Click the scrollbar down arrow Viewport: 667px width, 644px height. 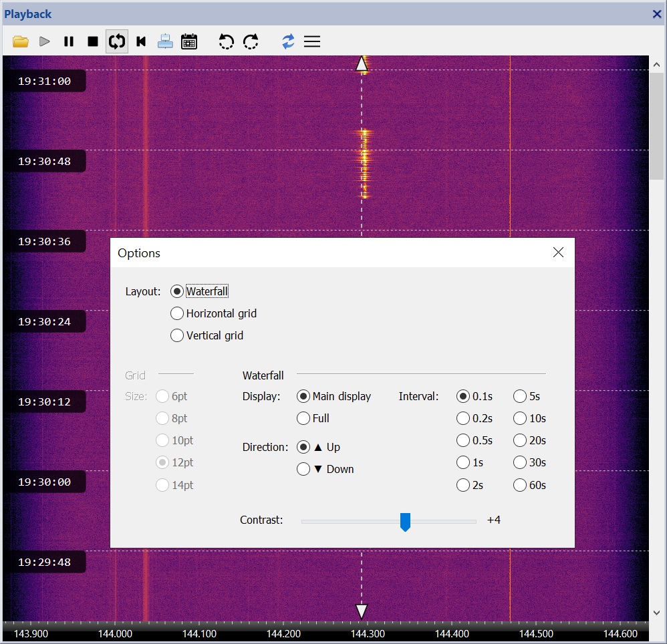point(656,612)
